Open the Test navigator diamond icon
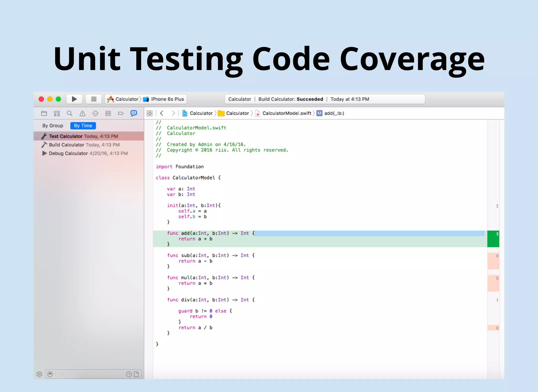The height and width of the screenshot is (392, 538). click(x=95, y=113)
